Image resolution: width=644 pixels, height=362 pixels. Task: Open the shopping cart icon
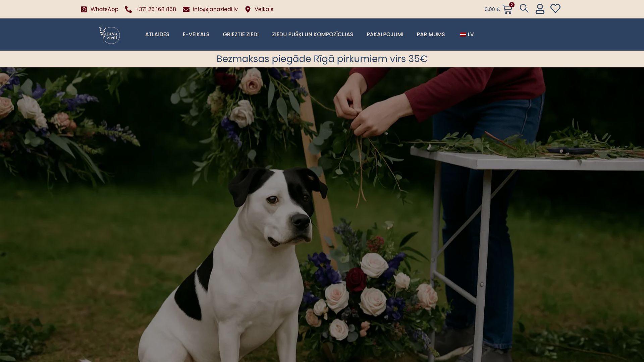(507, 9)
